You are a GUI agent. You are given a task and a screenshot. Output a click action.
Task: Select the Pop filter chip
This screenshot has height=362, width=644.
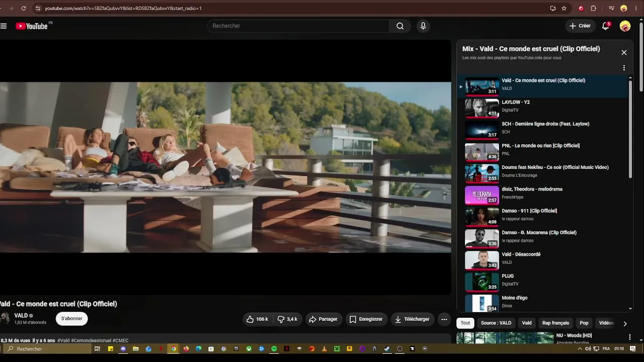point(584,323)
